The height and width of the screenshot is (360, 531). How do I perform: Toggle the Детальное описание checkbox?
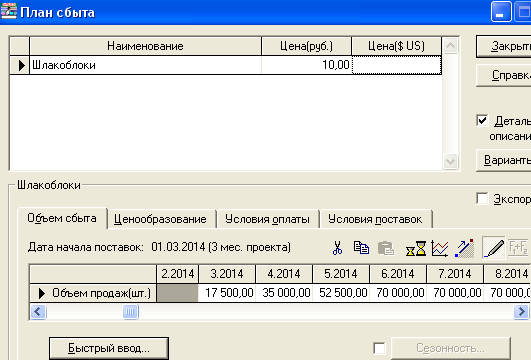point(482,121)
